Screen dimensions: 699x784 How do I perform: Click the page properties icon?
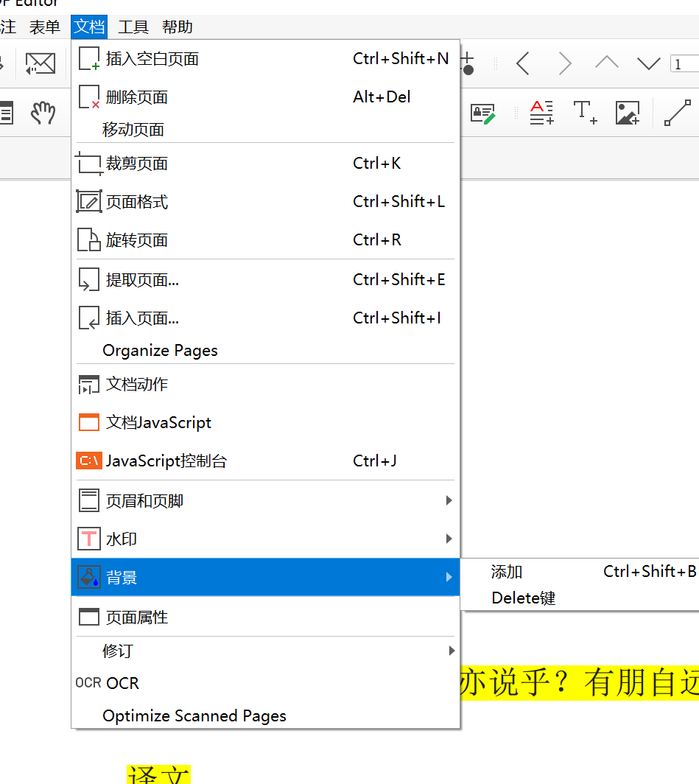click(89, 617)
